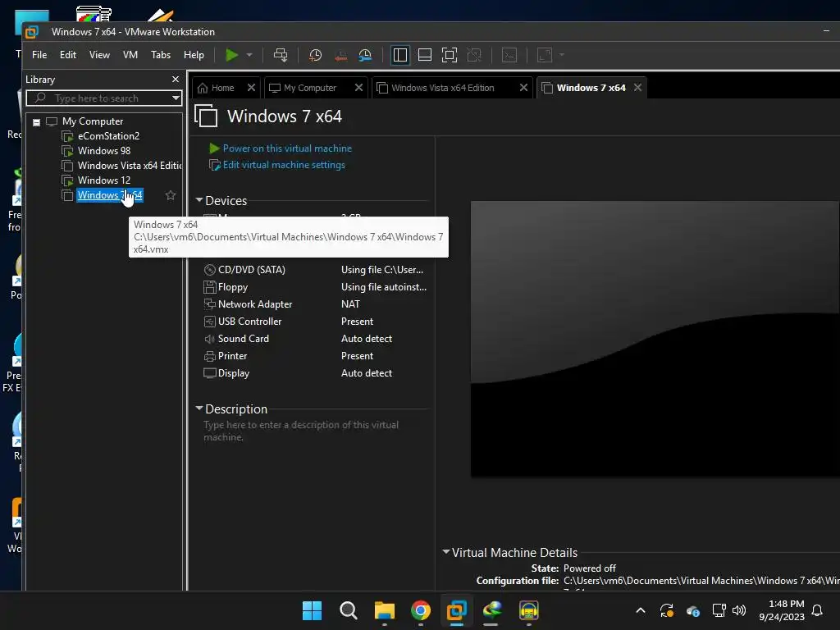Close the Windows 7 x64 tab
840x630 pixels.
(x=637, y=87)
